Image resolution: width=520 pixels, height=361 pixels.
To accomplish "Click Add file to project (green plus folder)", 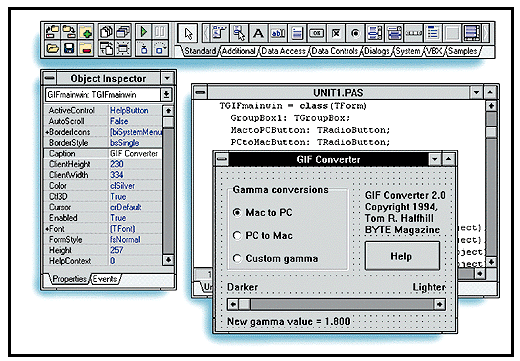I will click(x=86, y=32).
